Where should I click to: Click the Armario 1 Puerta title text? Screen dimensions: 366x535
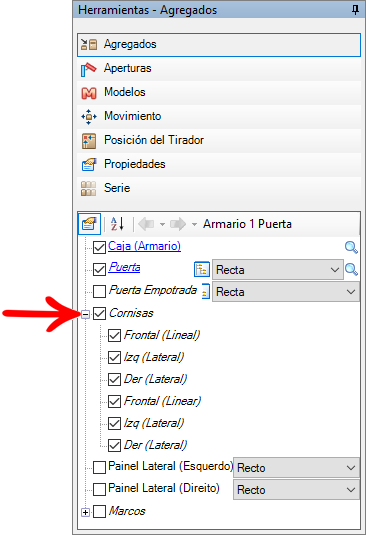247,224
